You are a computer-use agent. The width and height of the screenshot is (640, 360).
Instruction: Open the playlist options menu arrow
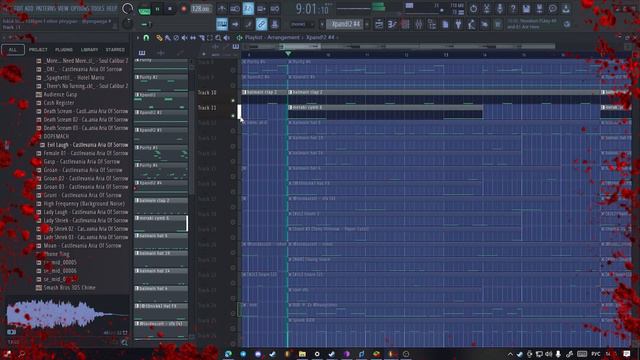click(138, 38)
